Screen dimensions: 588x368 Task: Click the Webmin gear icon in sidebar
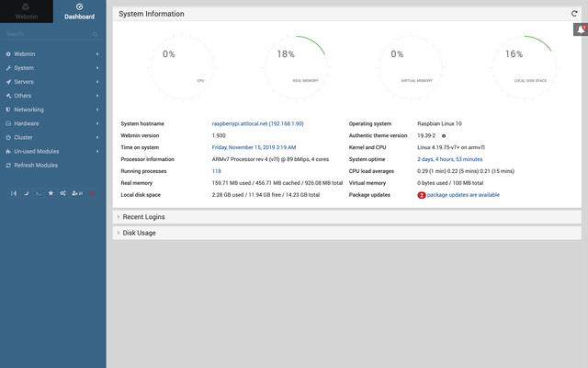click(8, 54)
